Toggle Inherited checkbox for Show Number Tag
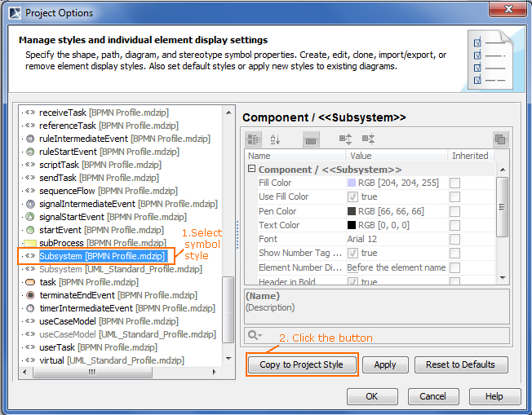Image resolution: width=532 pixels, height=415 pixels. tap(454, 254)
